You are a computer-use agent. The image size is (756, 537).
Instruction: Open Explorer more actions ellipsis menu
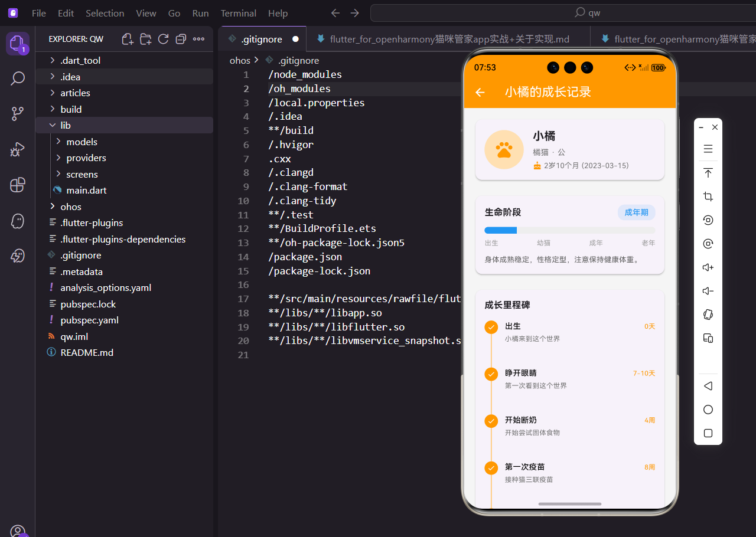point(198,39)
